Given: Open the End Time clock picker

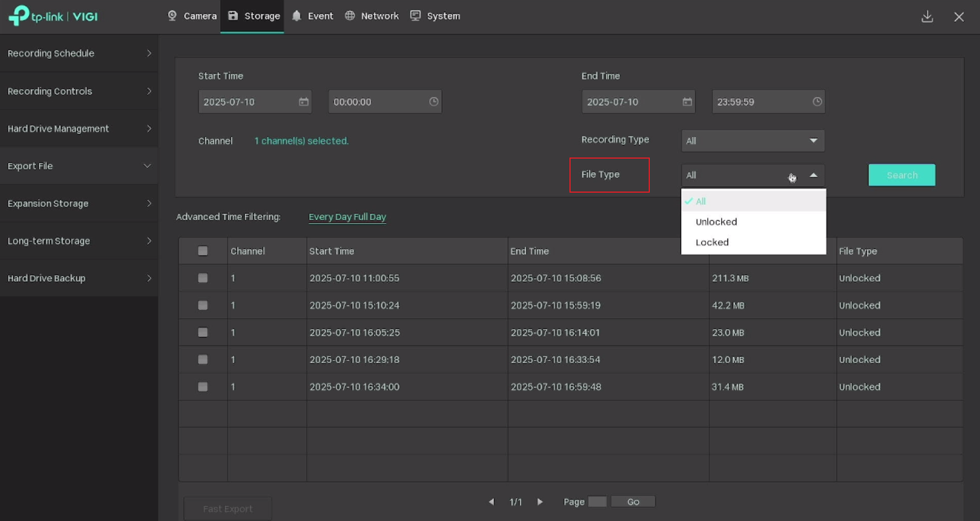Looking at the screenshot, I should pos(817,102).
